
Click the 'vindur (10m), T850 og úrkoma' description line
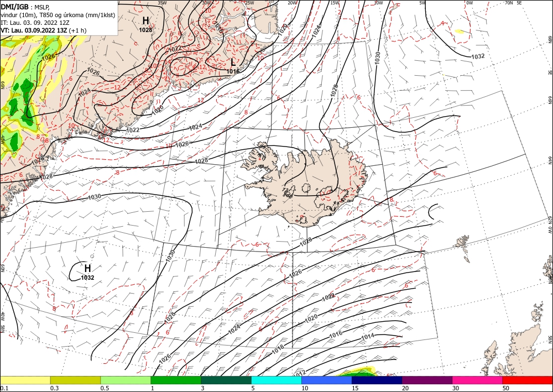point(58,14)
